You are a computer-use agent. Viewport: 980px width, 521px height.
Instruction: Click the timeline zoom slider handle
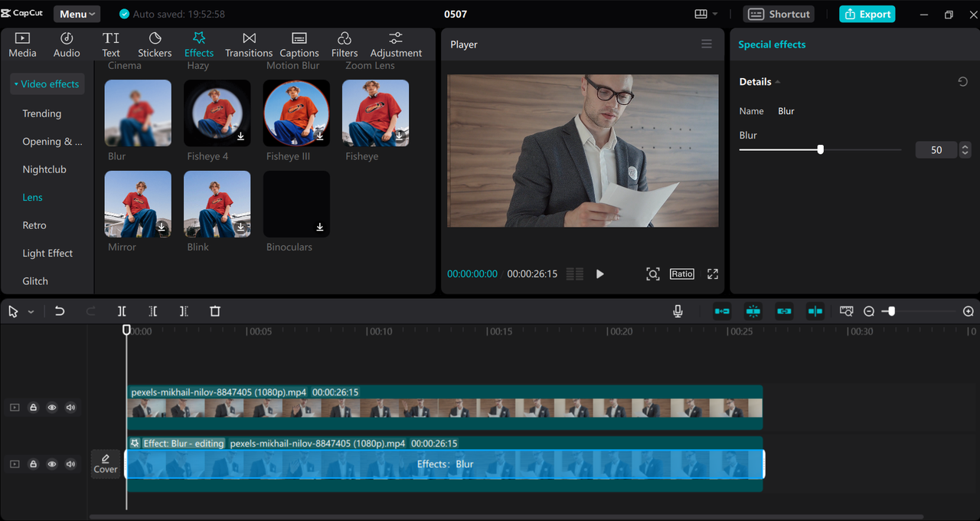click(x=891, y=311)
